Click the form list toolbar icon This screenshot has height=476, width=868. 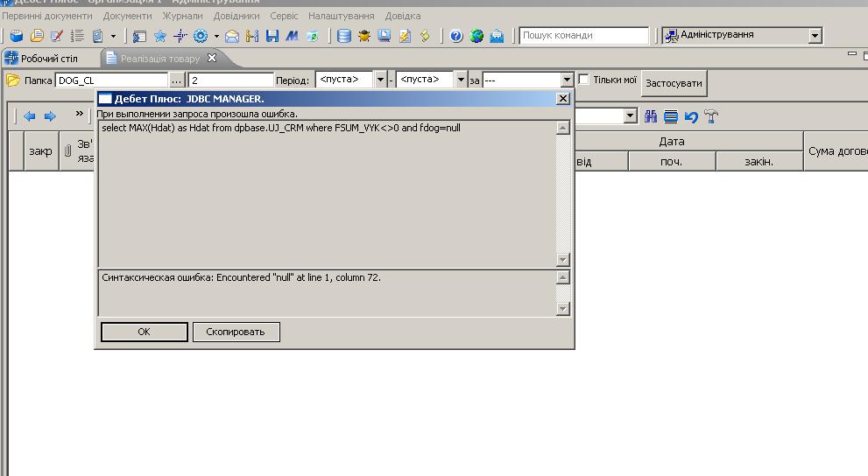[139, 37]
